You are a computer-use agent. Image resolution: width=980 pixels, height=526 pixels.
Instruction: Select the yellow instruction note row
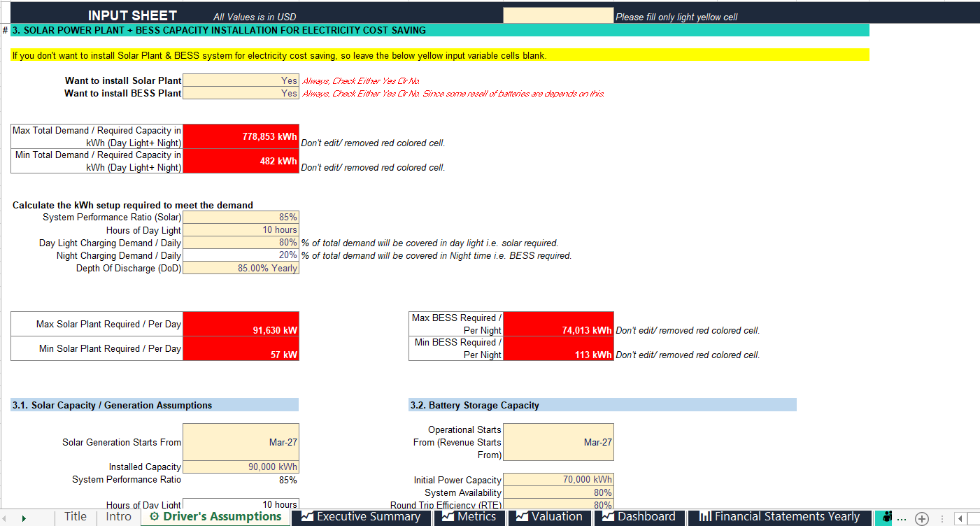point(440,55)
